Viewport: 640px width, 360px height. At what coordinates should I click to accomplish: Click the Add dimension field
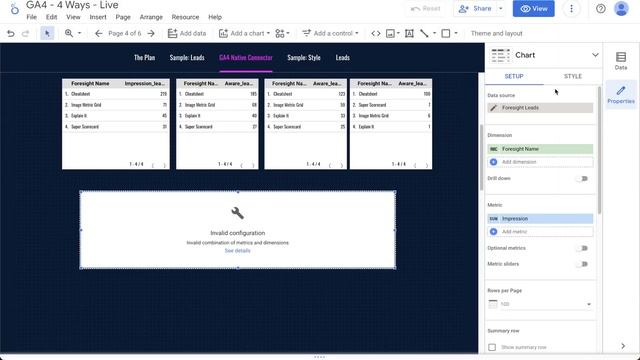(x=540, y=162)
